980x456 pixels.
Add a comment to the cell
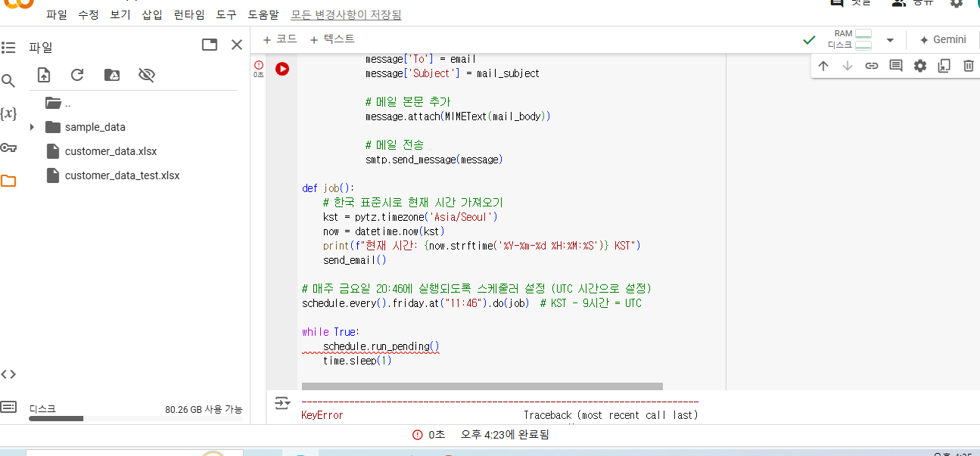point(896,66)
